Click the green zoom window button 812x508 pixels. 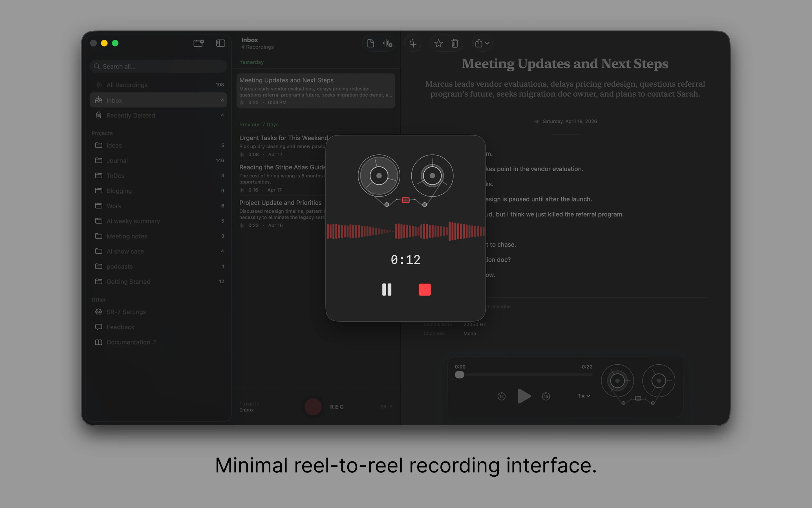[x=115, y=43]
